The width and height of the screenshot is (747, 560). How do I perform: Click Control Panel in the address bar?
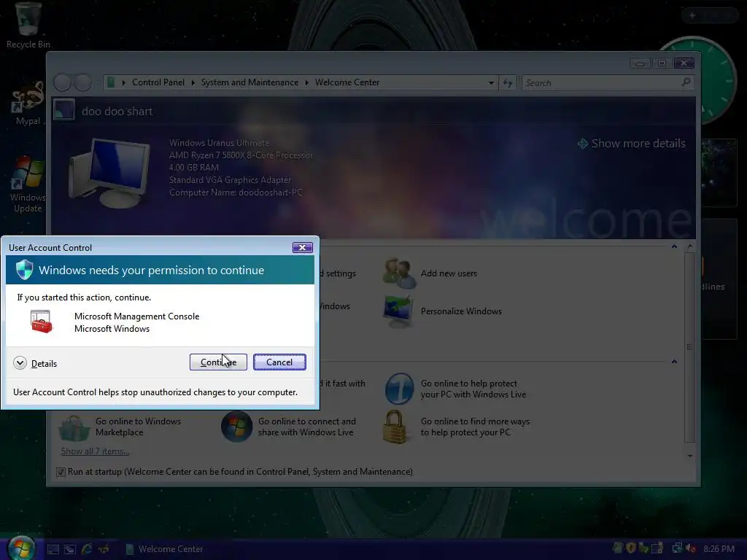[158, 82]
